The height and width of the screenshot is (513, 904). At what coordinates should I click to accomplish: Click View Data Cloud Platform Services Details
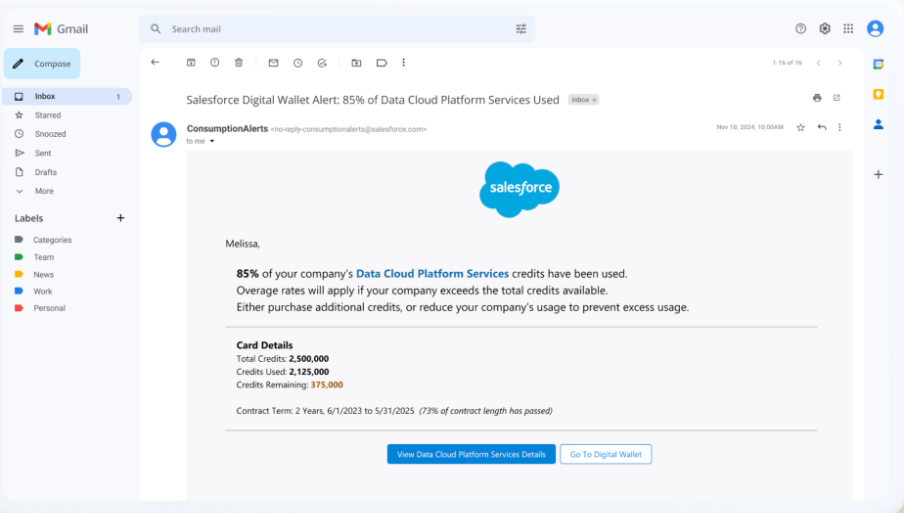click(471, 454)
